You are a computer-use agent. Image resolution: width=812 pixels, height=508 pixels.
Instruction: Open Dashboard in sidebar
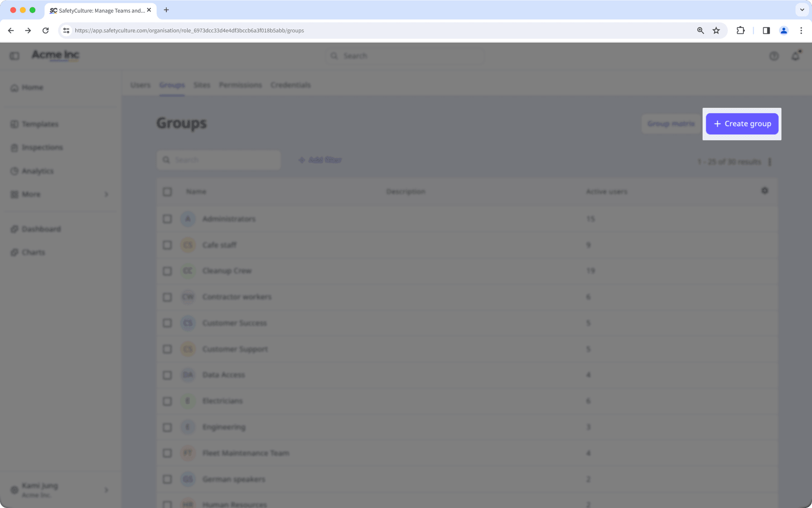pyautogui.click(x=41, y=229)
